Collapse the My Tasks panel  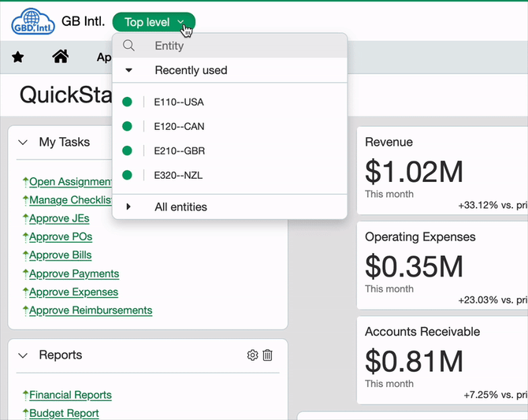click(x=23, y=143)
